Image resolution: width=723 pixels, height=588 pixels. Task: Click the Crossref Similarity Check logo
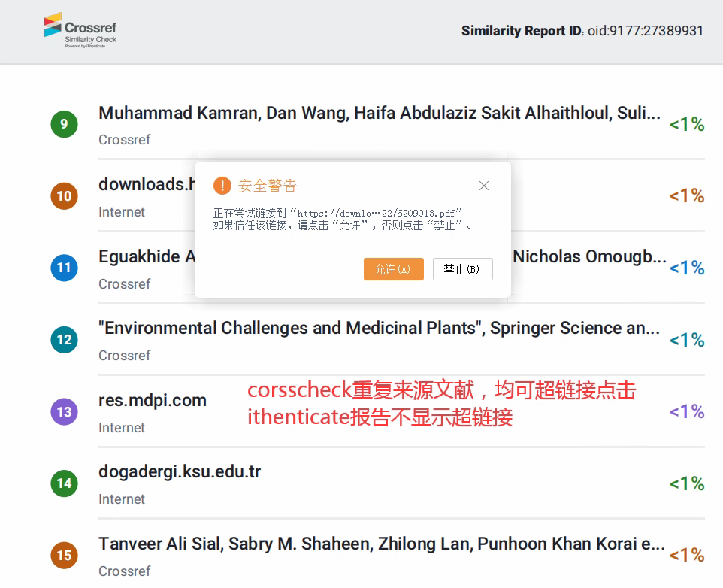[x=80, y=30]
